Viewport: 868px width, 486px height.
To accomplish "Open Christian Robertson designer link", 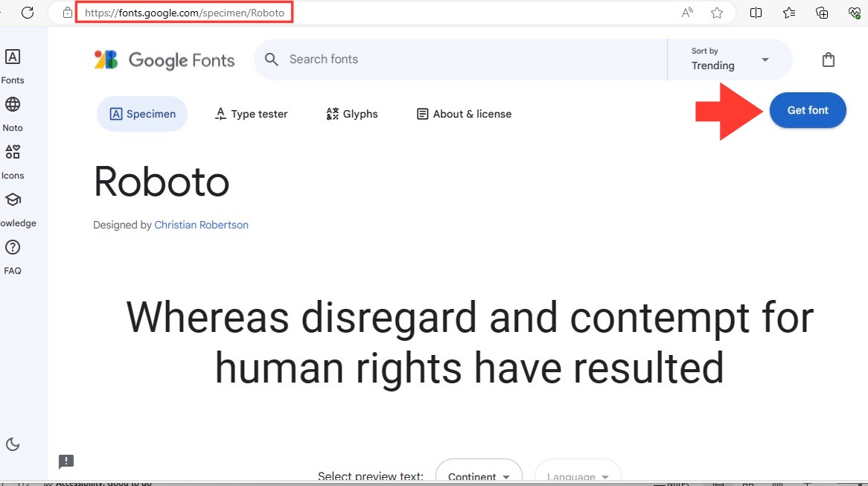I will (201, 225).
